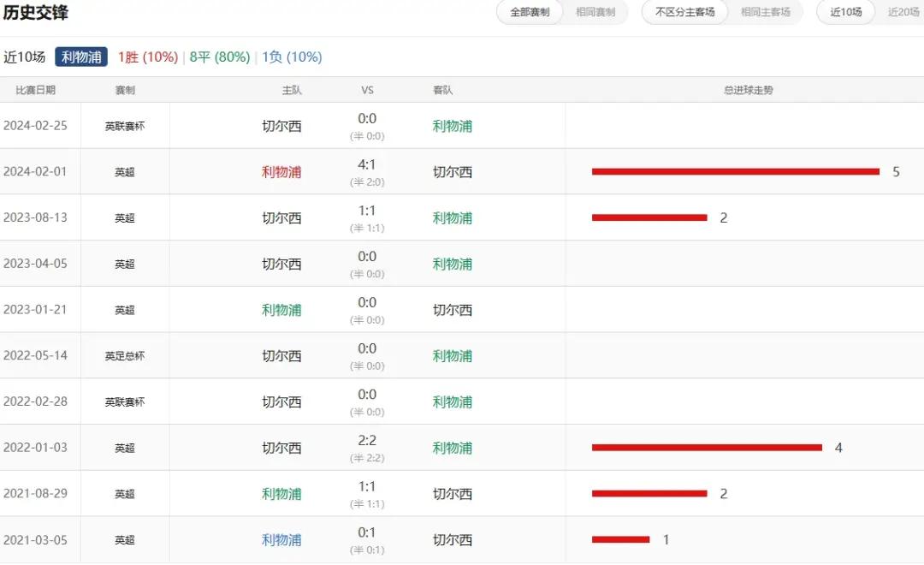The height and width of the screenshot is (565, 924).
Task: Click the date 2023-04-05
Action: (35, 264)
